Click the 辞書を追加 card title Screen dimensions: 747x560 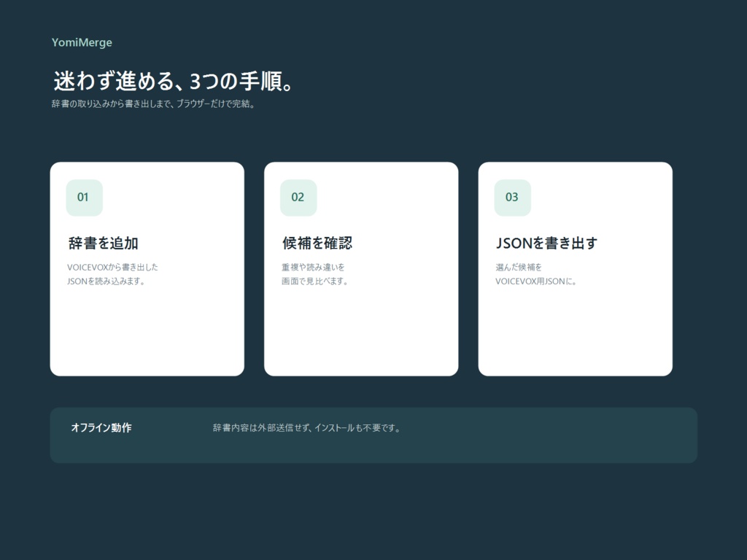tap(104, 244)
